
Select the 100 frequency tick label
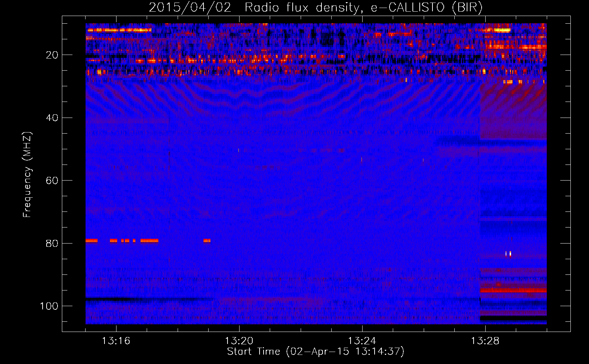coord(49,306)
